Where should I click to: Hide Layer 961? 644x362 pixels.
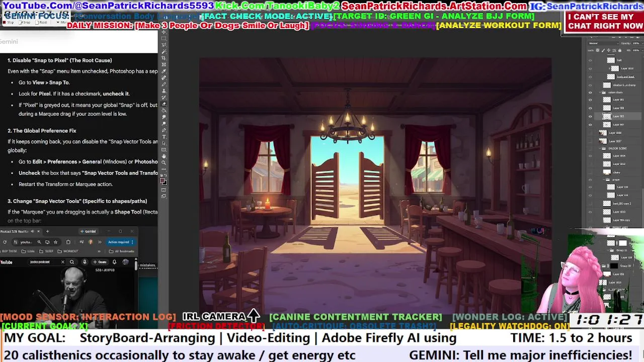tap(590, 100)
